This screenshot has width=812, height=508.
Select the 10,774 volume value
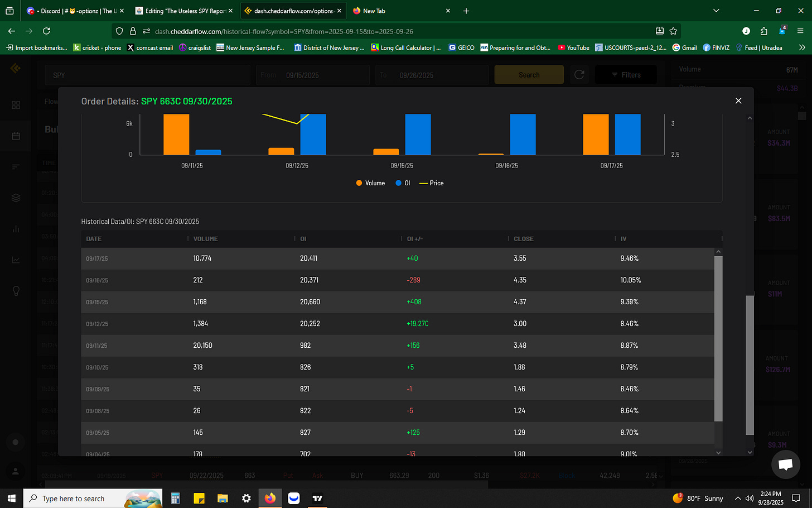[x=202, y=258]
